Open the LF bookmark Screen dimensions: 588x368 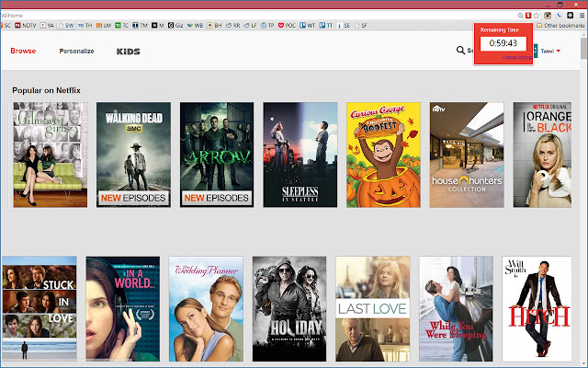(251, 26)
